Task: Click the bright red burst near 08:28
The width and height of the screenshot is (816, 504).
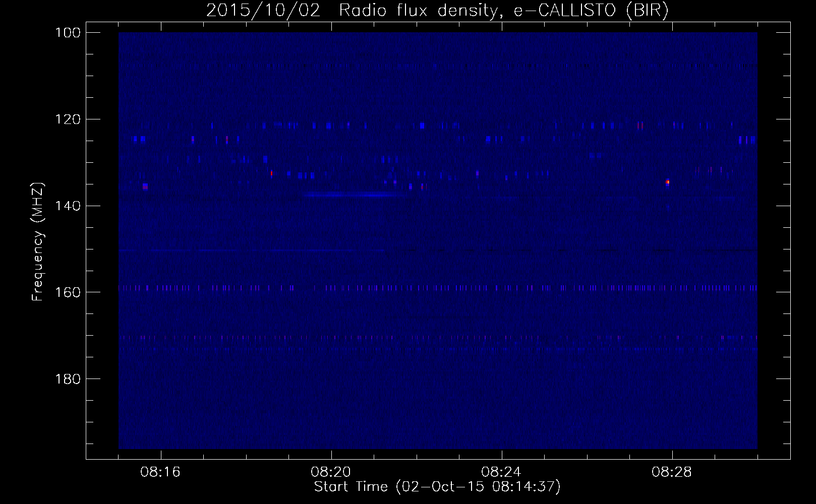Action: pos(667,182)
